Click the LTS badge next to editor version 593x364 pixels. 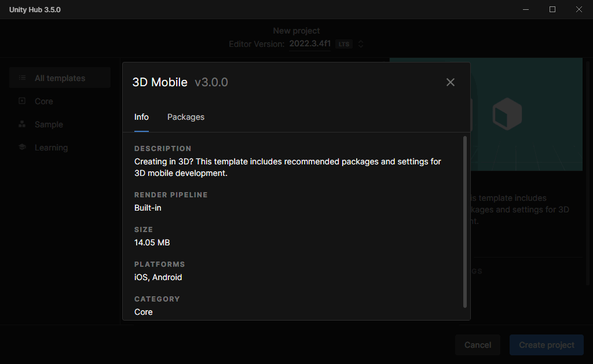(345, 44)
